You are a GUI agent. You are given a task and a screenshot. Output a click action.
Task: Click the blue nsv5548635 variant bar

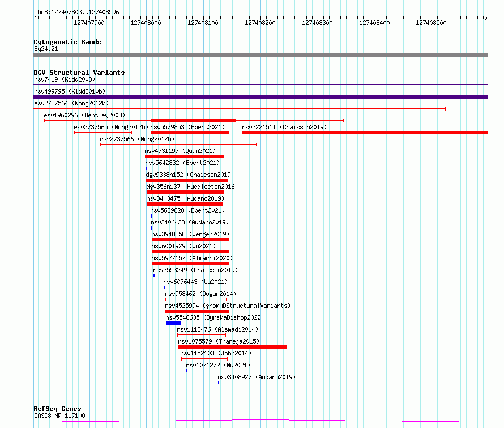(173, 323)
